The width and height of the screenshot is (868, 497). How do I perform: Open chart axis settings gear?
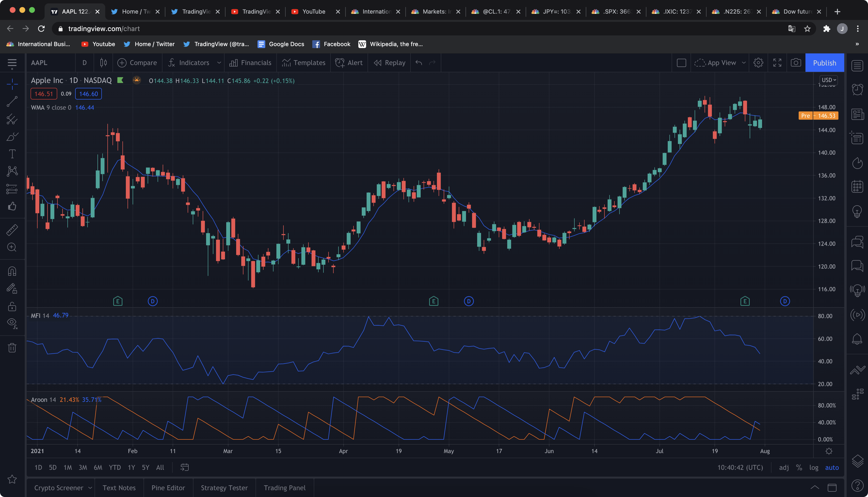tap(829, 451)
